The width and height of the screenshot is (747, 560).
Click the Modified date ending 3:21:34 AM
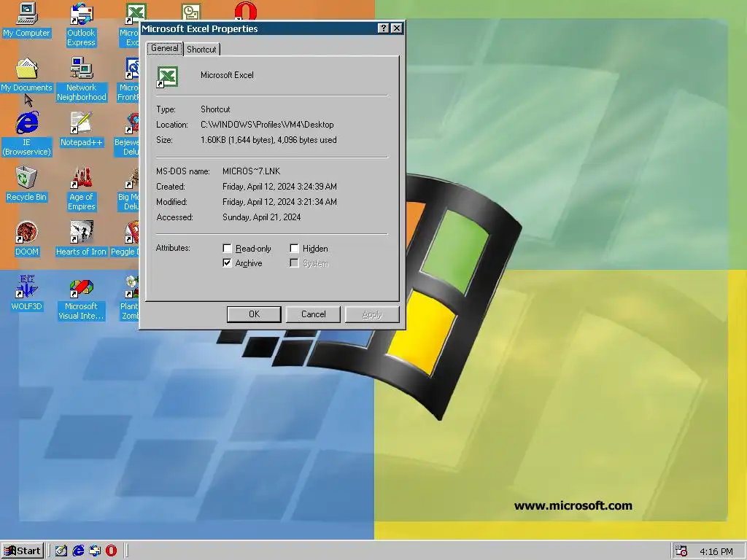(x=279, y=202)
